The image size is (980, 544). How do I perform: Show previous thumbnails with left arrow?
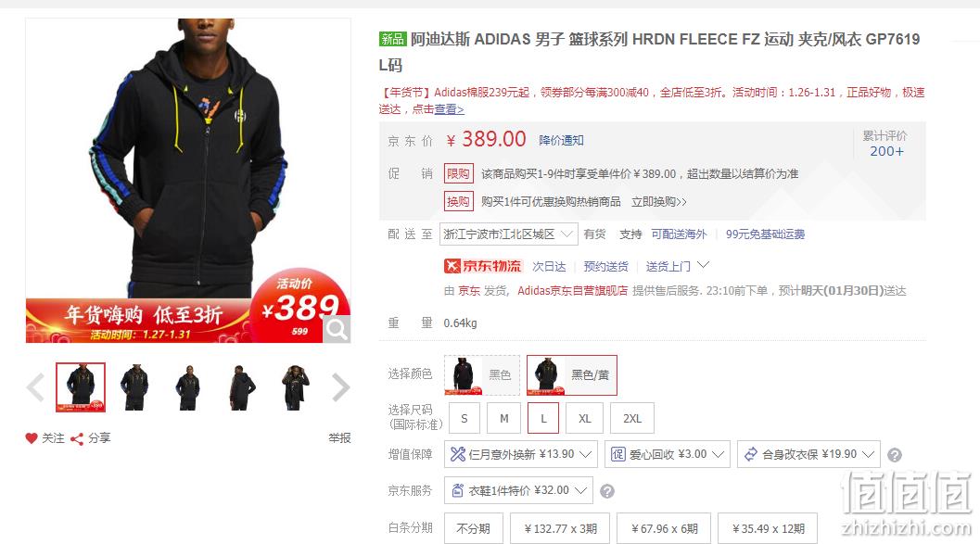pos(35,387)
